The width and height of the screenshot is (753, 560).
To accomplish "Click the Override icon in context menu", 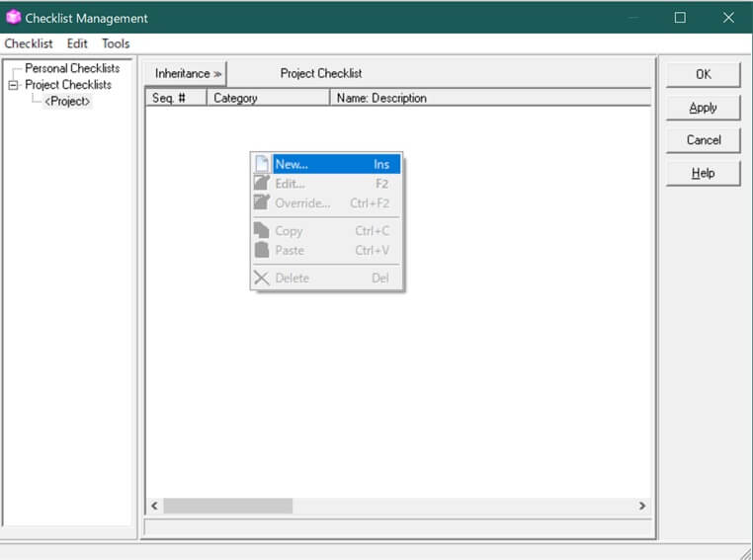I will tap(261, 202).
